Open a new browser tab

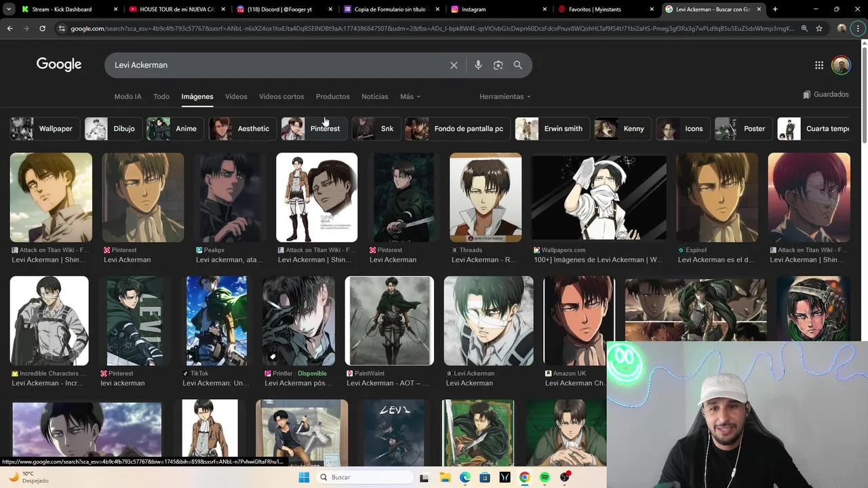(x=775, y=9)
